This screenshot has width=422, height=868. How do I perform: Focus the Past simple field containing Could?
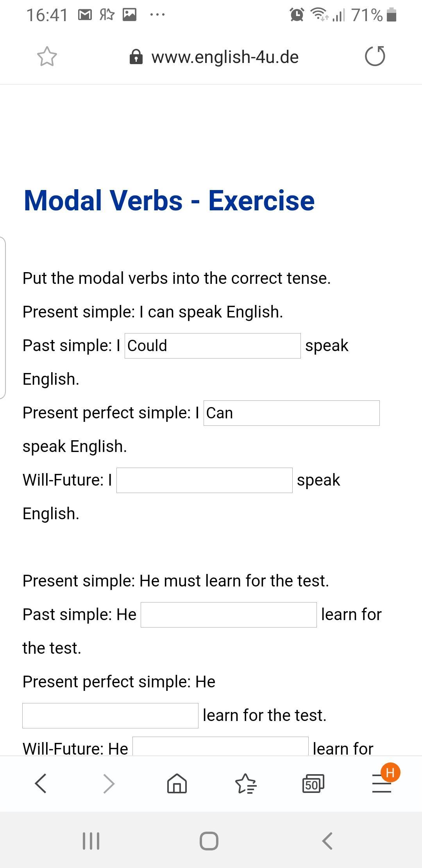click(213, 346)
